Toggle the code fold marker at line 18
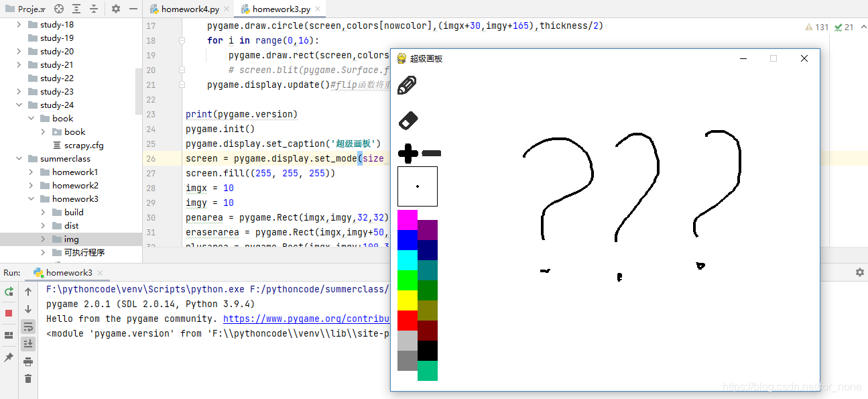The width and height of the screenshot is (868, 399). click(182, 41)
